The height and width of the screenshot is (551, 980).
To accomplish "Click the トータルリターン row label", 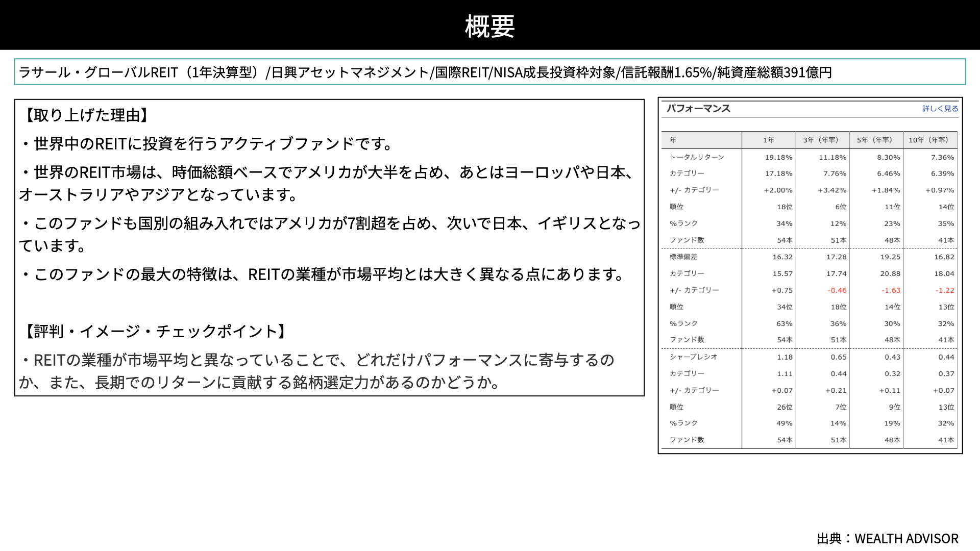I will [697, 157].
